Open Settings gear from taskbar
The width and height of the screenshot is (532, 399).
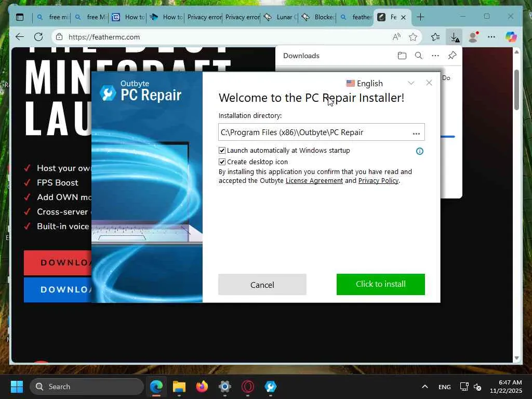pyautogui.click(x=224, y=387)
